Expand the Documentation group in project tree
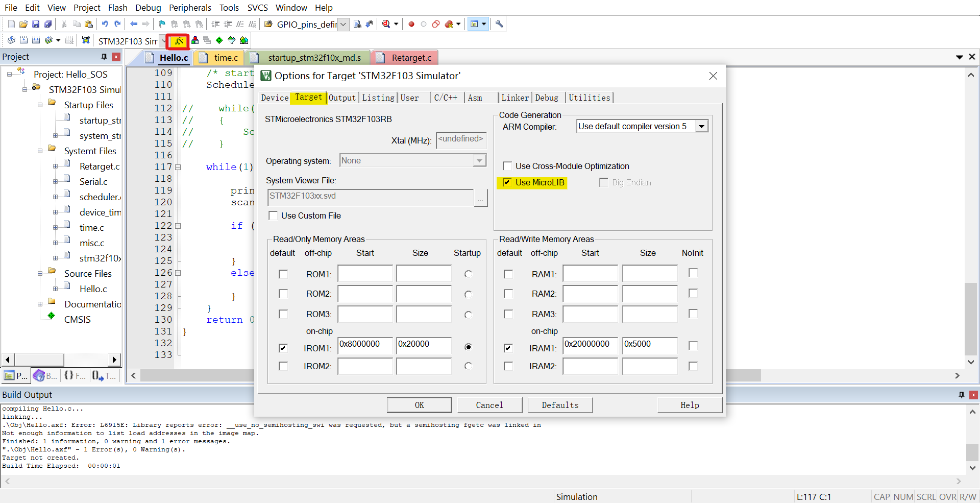 click(x=40, y=304)
